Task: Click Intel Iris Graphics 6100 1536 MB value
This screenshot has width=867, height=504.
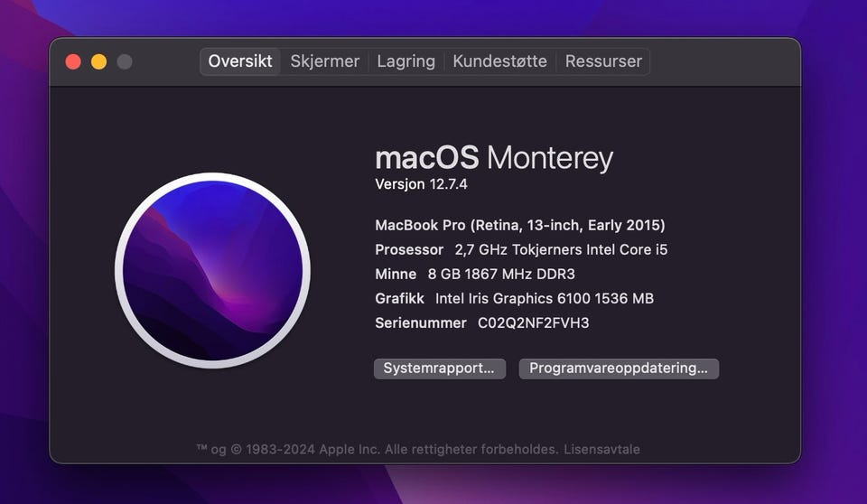Action: [x=544, y=298]
